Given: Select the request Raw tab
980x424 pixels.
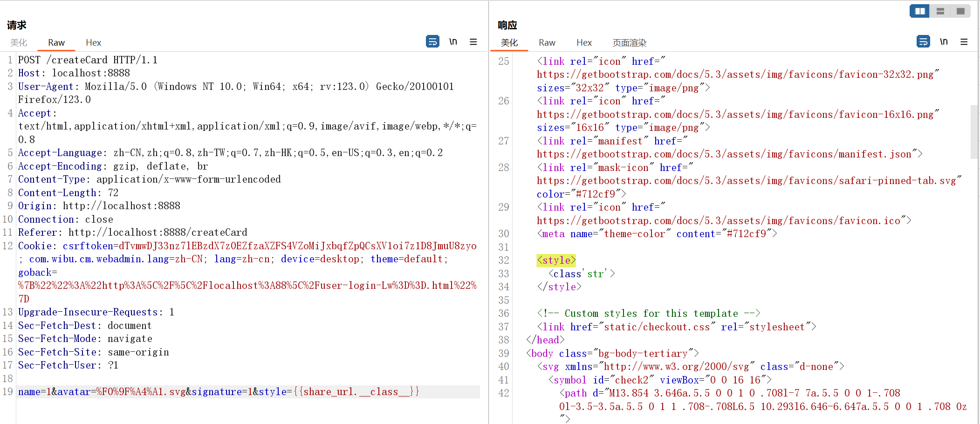Looking at the screenshot, I should (x=56, y=42).
